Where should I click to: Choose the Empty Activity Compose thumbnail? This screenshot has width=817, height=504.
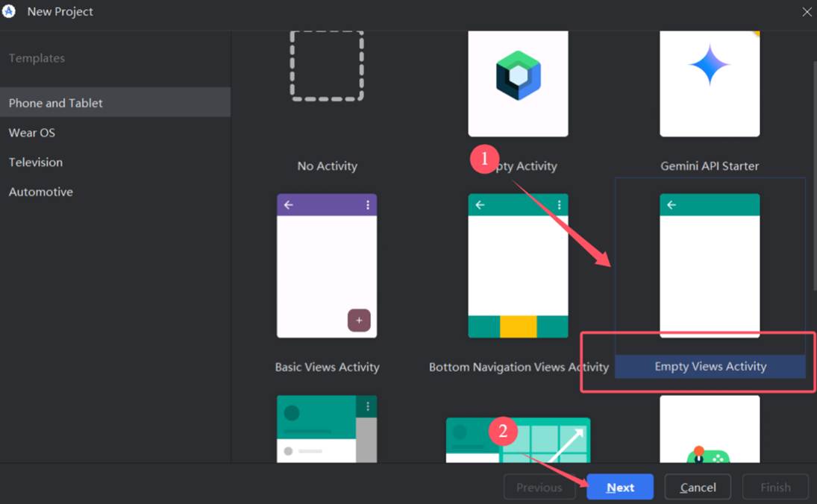point(518,84)
